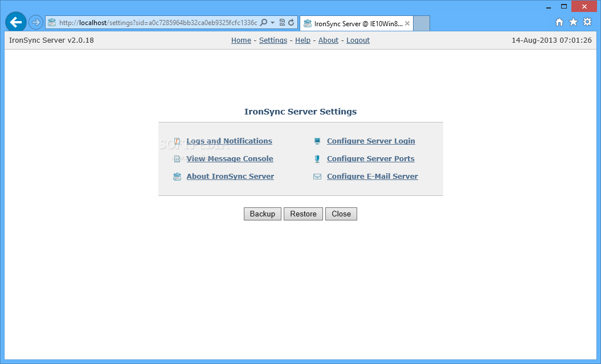Open Favorites with the star icon
The width and height of the screenshot is (601, 364).
pos(573,22)
